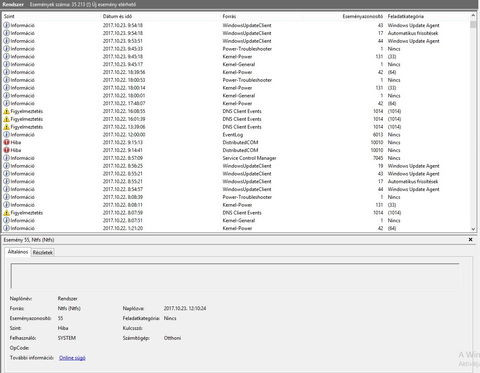Click the info icon of the 18:00:14 event

[6, 88]
